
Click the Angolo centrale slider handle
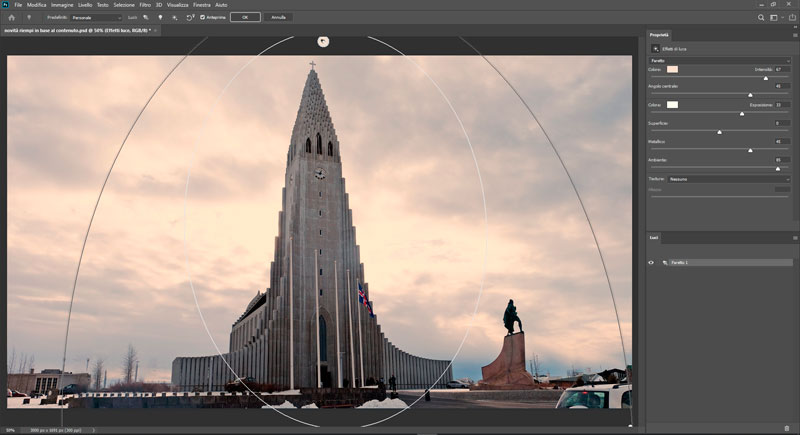750,95
